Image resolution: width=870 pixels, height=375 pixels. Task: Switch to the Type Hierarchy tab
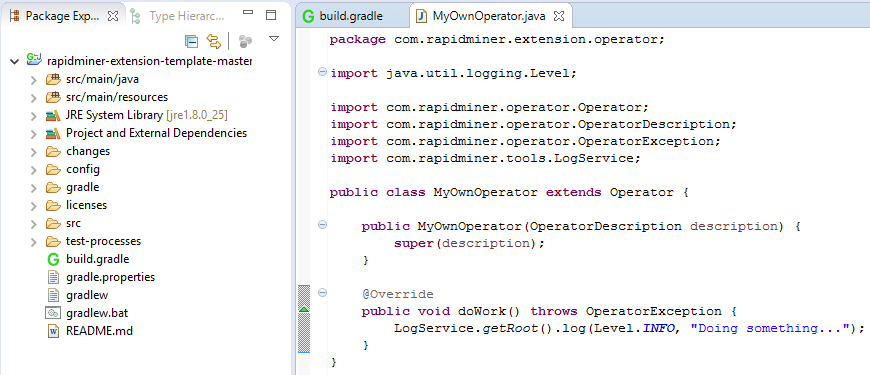click(179, 16)
